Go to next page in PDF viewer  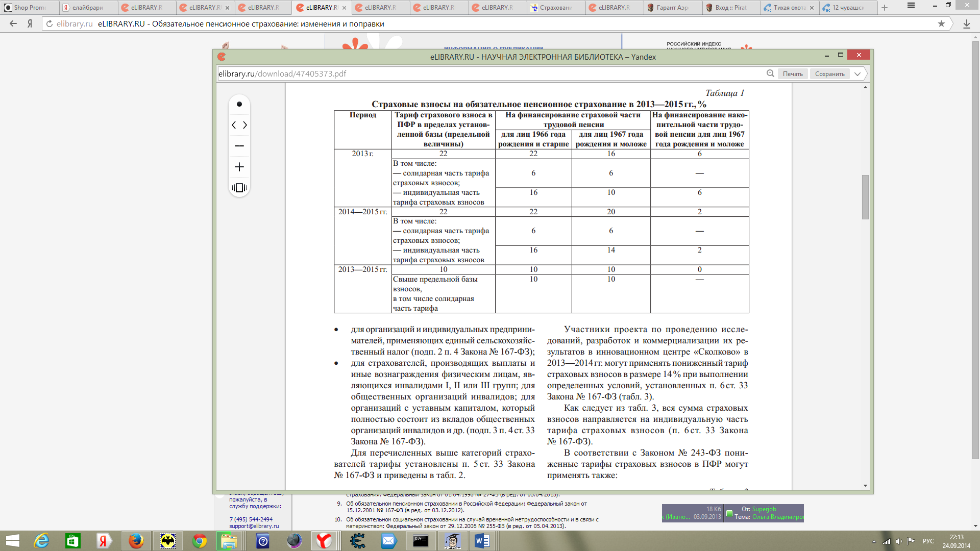click(x=245, y=125)
